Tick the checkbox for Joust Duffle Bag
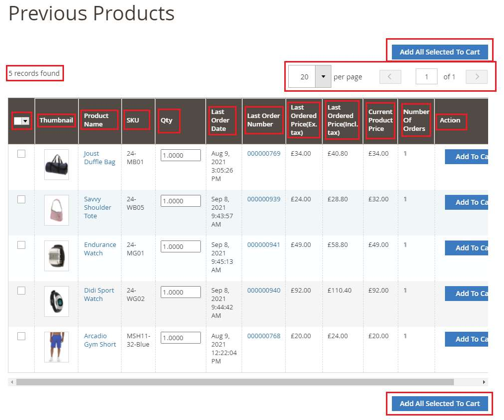This screenshot has width=504, height=420. (21, 154)
